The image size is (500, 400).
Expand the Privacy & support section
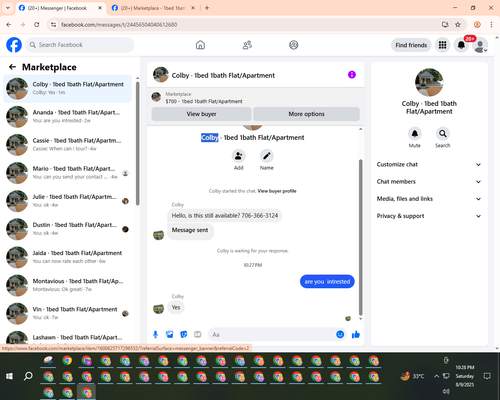(429, 216)
